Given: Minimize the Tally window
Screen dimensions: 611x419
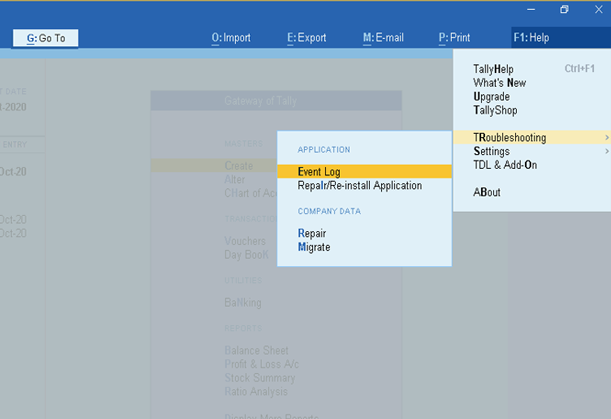Looking at the screenshot, I should tap(531, 9).
